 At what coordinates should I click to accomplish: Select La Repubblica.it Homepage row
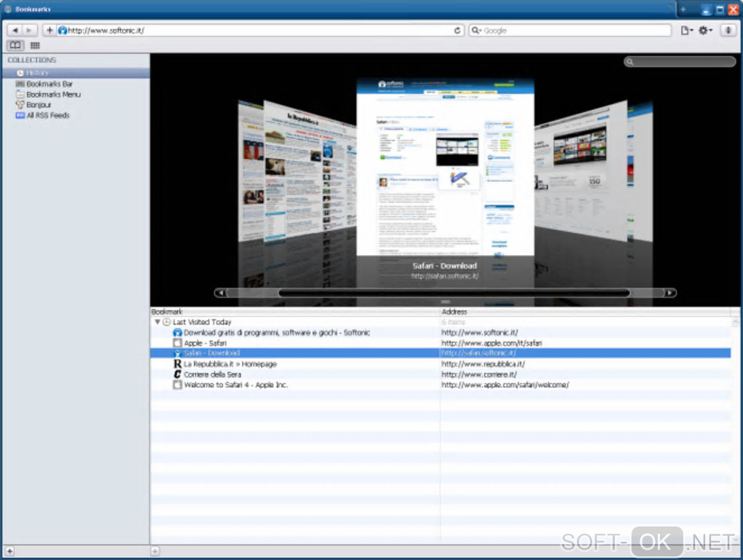(x=440, y=364)
